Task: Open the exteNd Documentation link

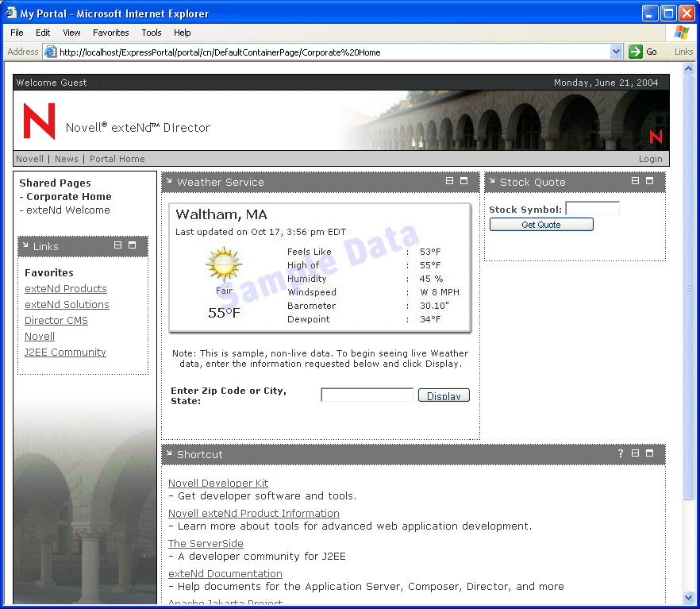Action: coord(225,574)
